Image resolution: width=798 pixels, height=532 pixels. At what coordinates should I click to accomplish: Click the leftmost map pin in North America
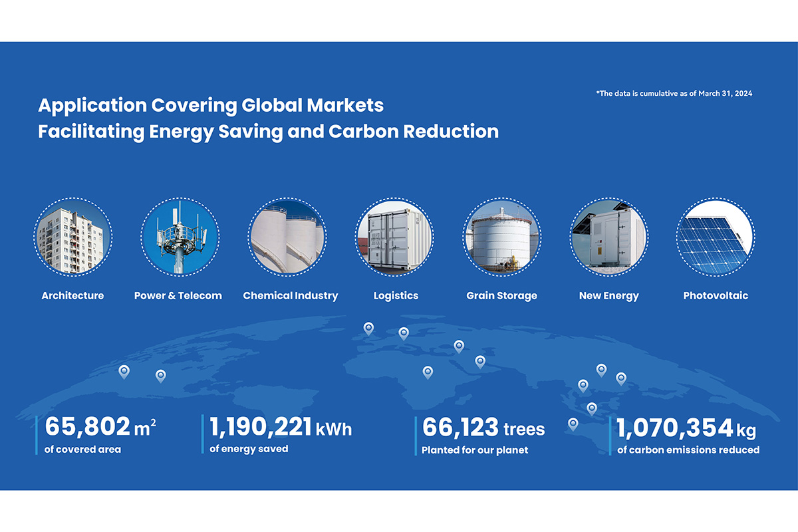click(123, 371)
